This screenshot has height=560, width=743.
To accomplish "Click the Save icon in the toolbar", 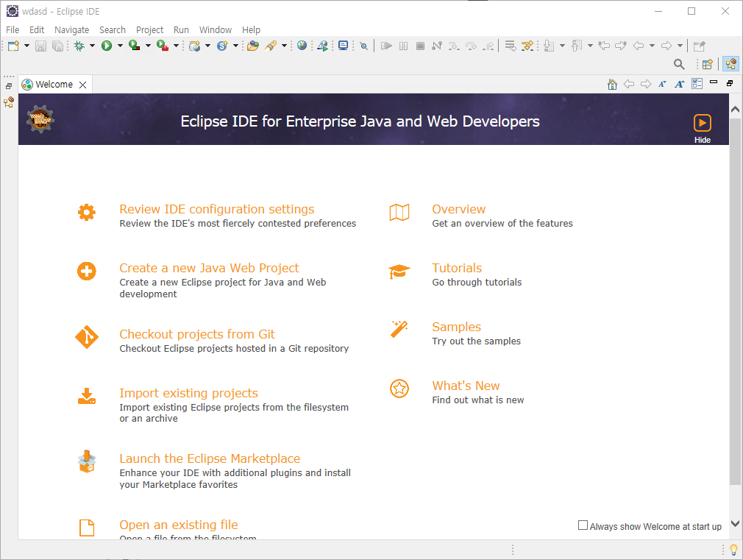I will [40, 46].
